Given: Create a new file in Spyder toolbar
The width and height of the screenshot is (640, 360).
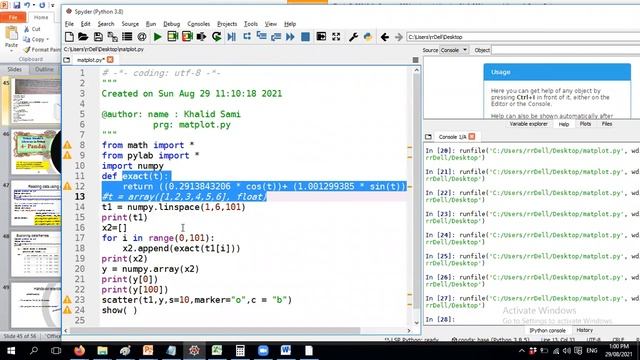Looking at the screenshot, I should 69,37.
